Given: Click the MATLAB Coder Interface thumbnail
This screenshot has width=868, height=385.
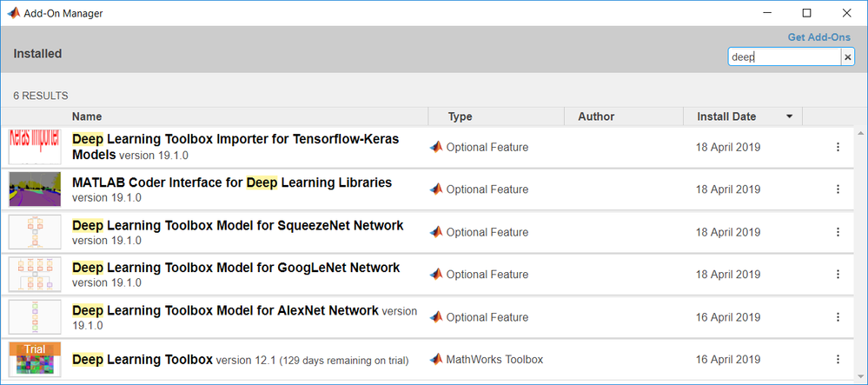Looking at the screenshot, I should [35, 189].
